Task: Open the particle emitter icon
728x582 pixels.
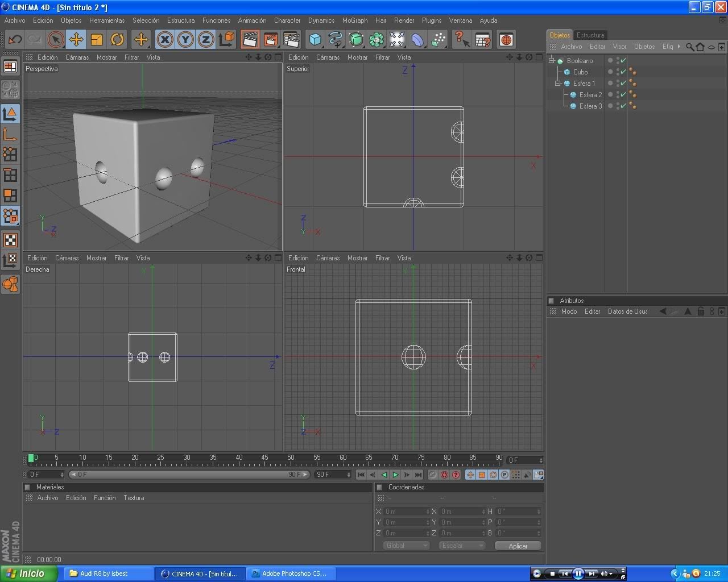Action: (438, 39)
